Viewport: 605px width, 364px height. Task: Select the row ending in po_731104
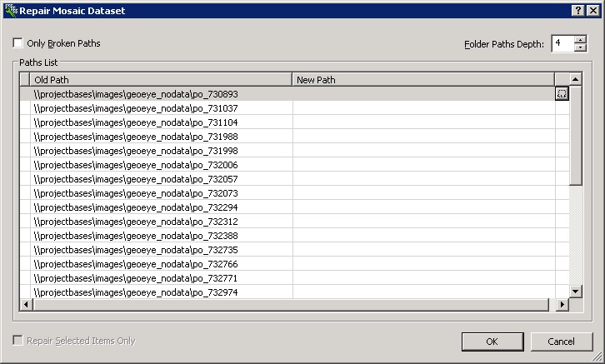136,122
